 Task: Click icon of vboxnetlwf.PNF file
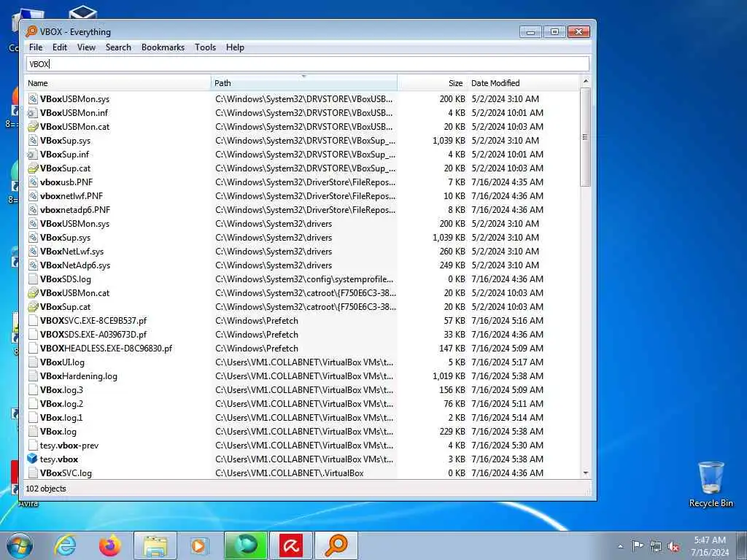pos(32,195)
